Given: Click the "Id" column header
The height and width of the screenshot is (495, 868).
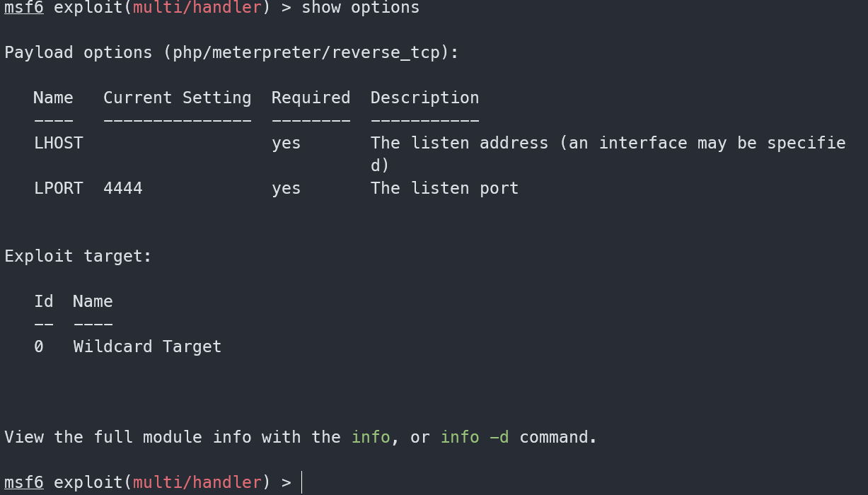Looking at the screenshot, I should pyautogui.click(x=44, y=301).
